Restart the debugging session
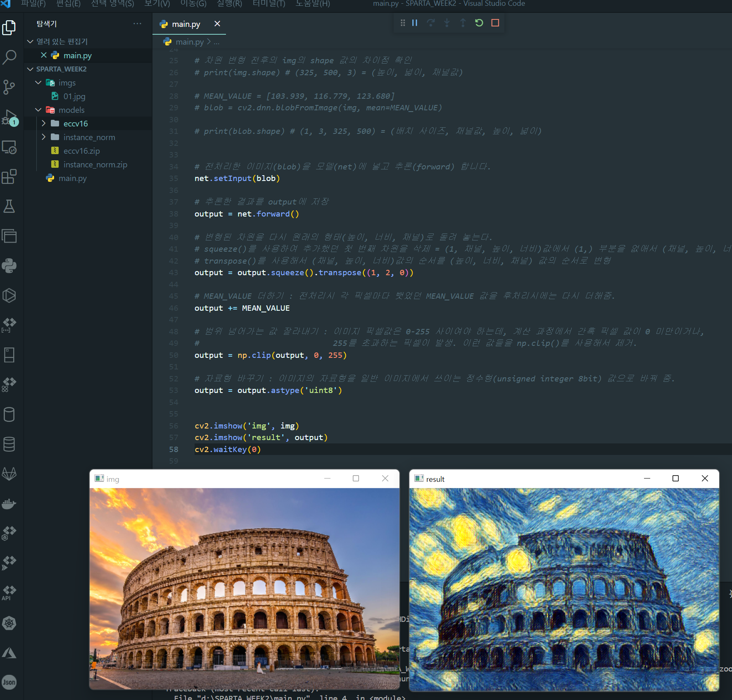 tap(479, 23)
